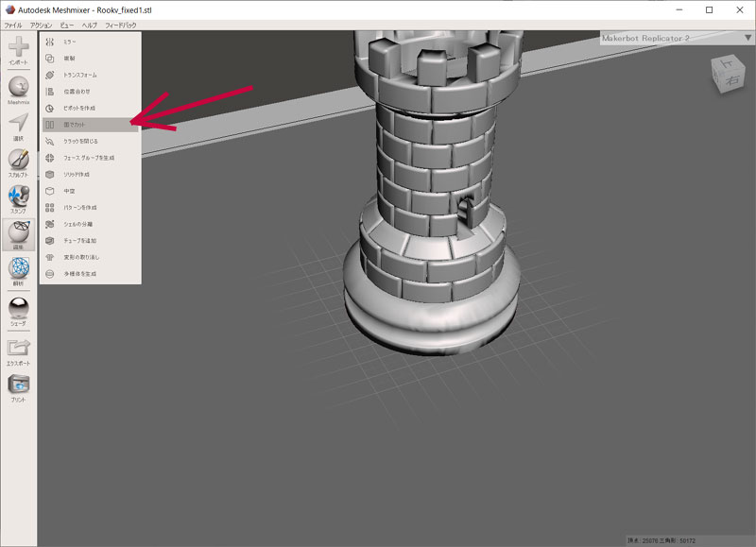Viewport: 756px width, 547px height.
Task: Open the Actions (アクション) menu
Action: (41, 24)
